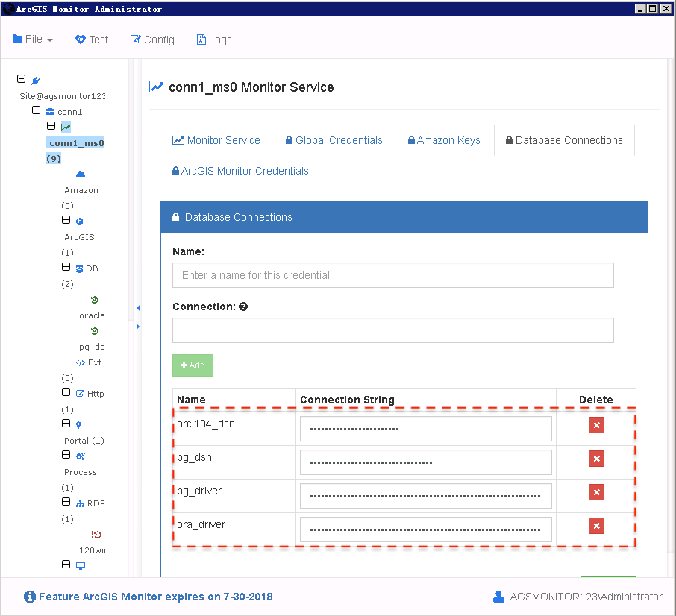Select the 120win tree item
This screenshot has height=616, width=676.
pyautogui.click(x=93, y=550)
